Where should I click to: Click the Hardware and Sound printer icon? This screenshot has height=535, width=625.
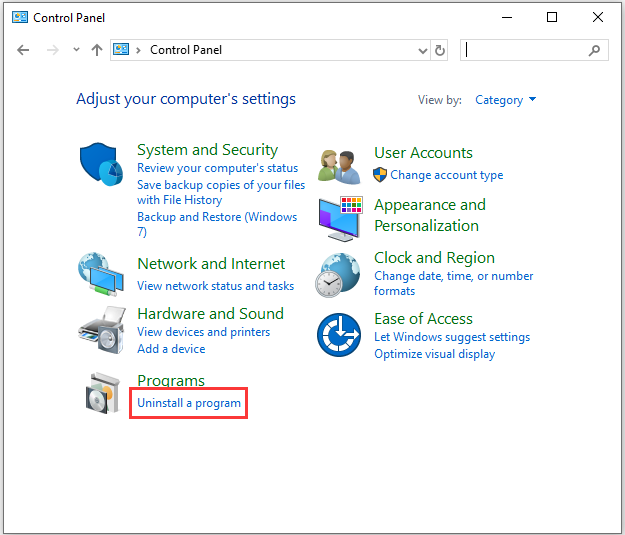102,330
